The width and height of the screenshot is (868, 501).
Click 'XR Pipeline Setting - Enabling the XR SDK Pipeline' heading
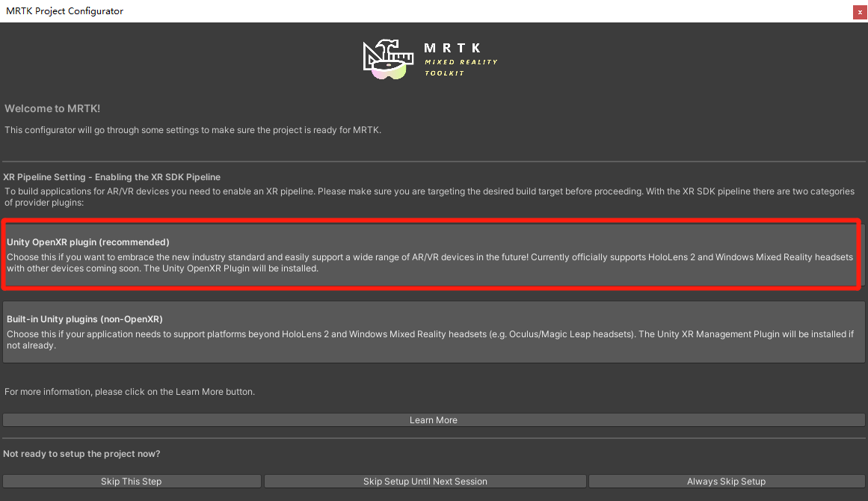pyautogui.click(x=112, y=177)
